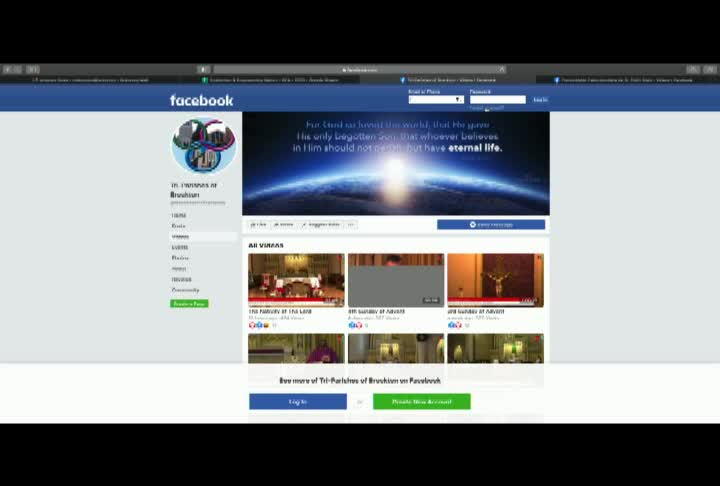Open the three-dots more options button
This screenshot has width=720, height=486.
coord(351,225)
